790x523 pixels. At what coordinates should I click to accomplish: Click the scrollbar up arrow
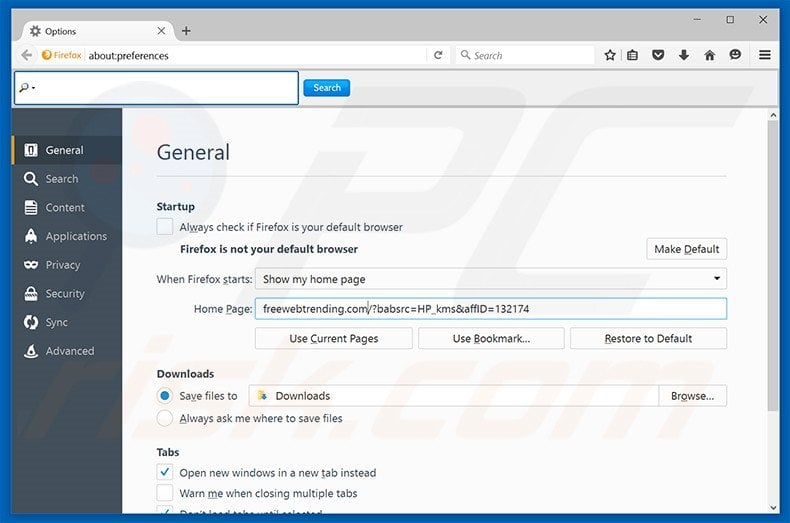pos(773,115)
